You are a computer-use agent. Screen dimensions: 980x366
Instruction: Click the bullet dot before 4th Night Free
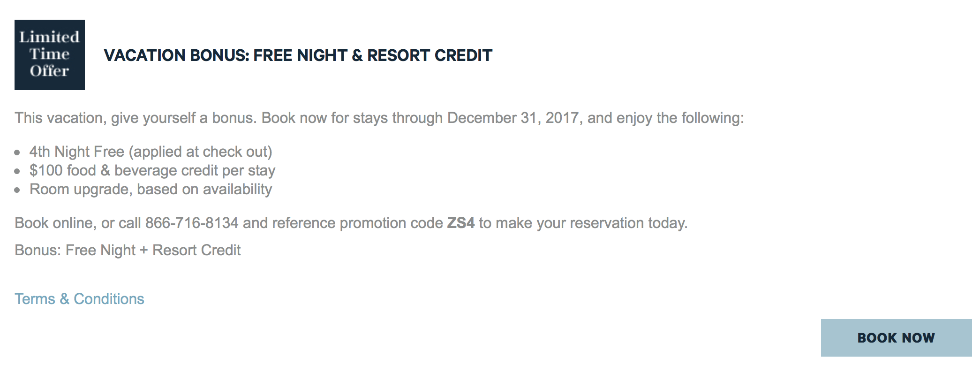(17, 152)
